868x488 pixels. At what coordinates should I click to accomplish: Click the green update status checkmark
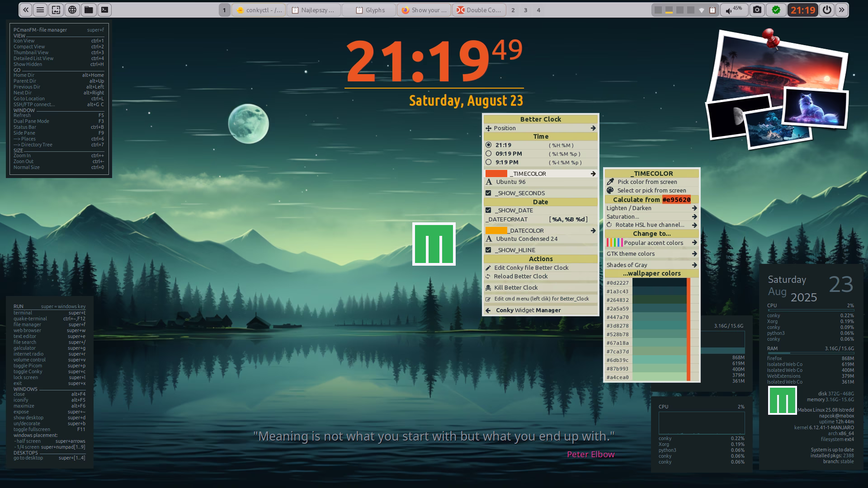click(x=776, y=9)
